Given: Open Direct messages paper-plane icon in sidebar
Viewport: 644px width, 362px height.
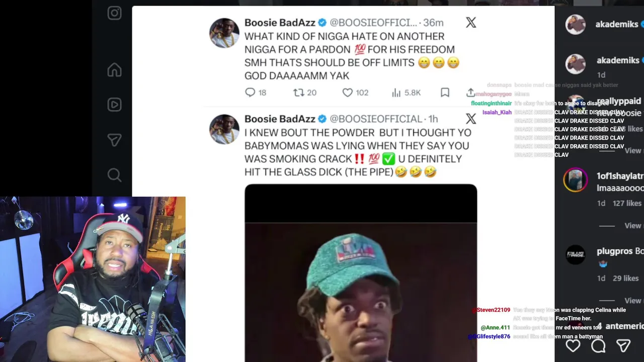Looking at the screenshot, I should (x=114, y=140).
